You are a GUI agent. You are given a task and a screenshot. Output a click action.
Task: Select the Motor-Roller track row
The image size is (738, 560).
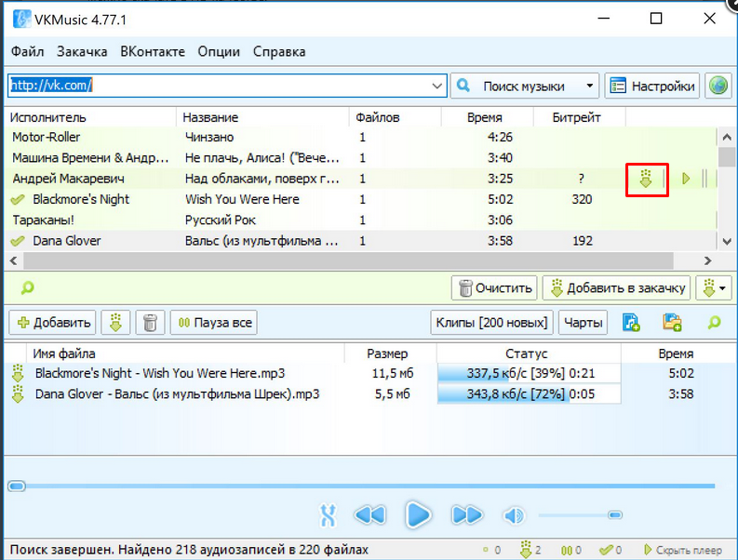[361, 138]
